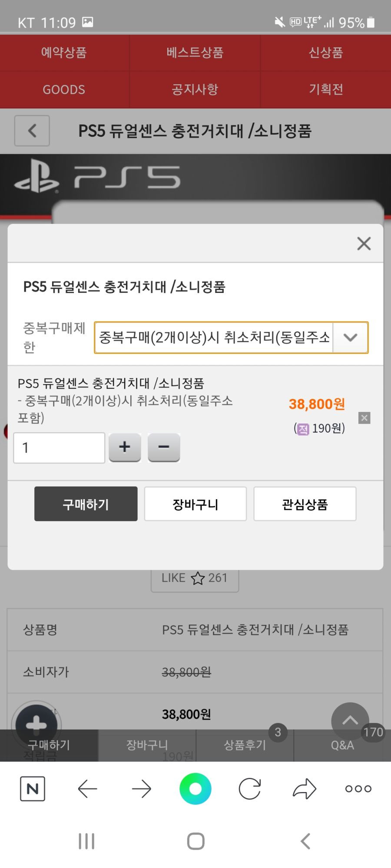Image resolution: width=391 pixels, height=868 pixels.
Task: Share page with browser share icon
Action: click(304, 789)
